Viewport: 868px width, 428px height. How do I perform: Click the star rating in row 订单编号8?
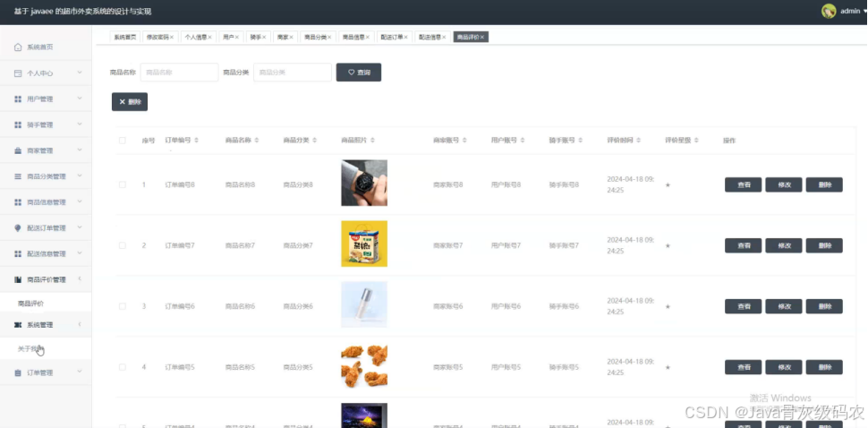click(668, 185)
